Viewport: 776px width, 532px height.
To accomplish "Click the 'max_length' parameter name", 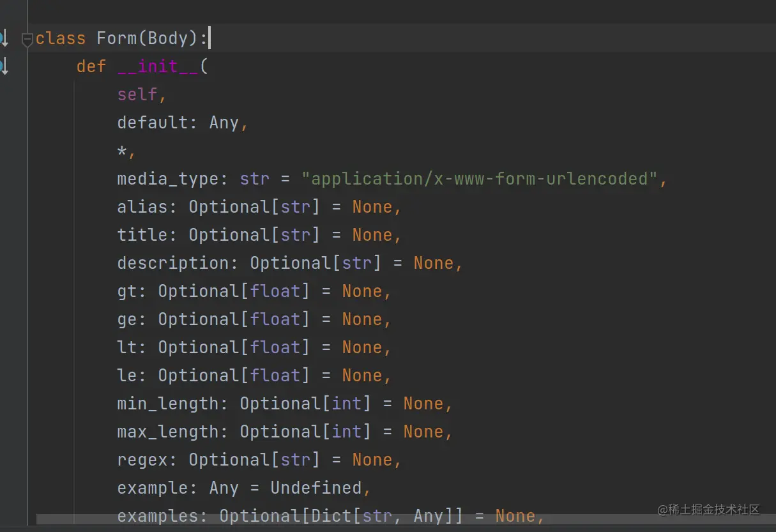I will click(168, 432).
